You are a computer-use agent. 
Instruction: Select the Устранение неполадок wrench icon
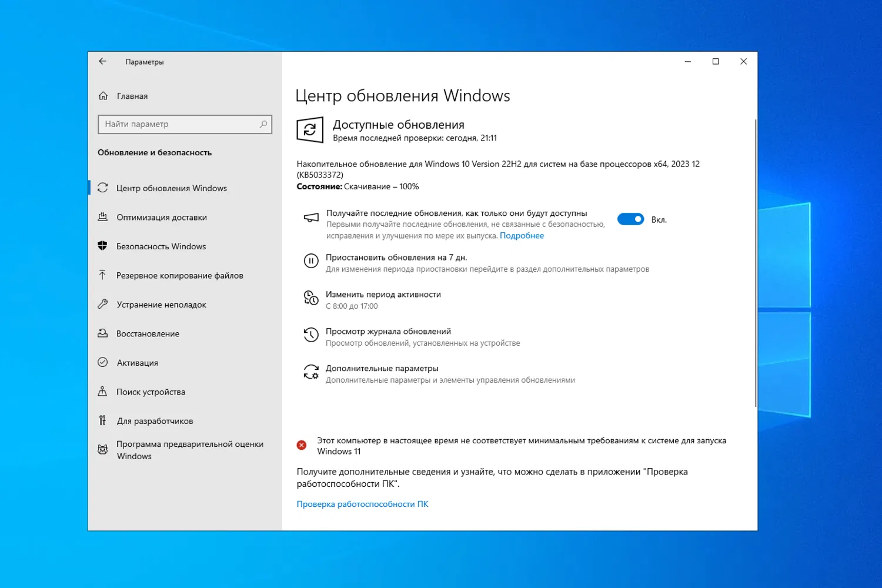point(103,304)
